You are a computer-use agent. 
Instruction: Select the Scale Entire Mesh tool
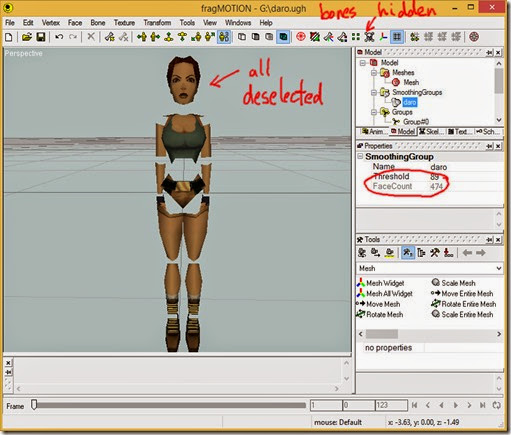(462, 314)
